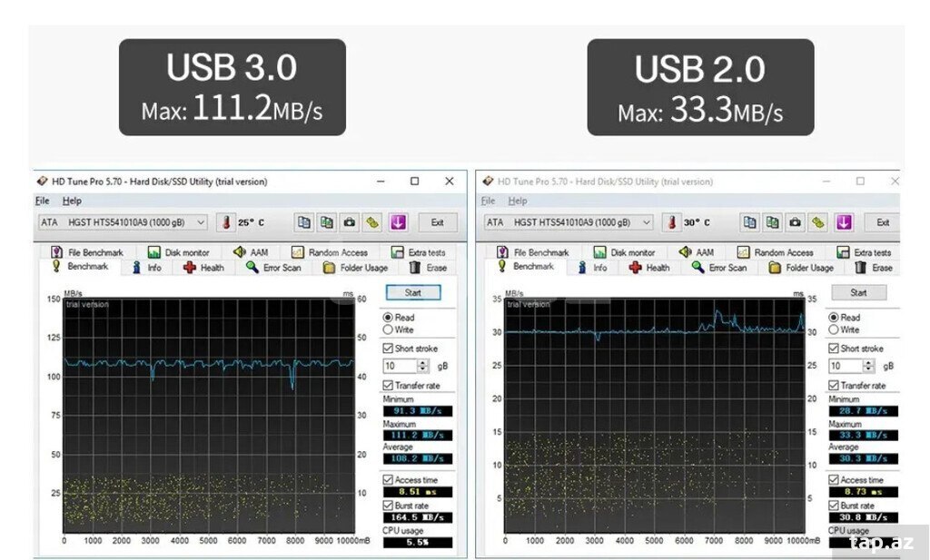Open Erase tab in left window
The image size is (930, 560).
click(429, 268)
